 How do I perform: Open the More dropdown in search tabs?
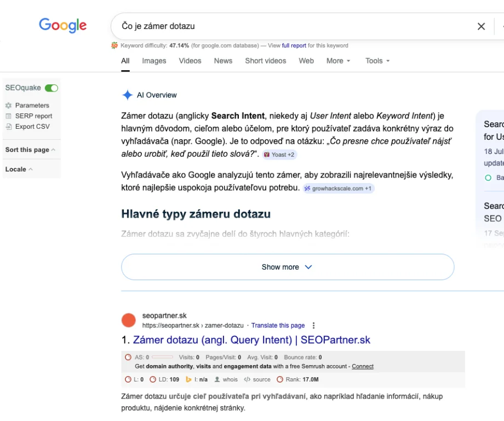tap(338, 61)
